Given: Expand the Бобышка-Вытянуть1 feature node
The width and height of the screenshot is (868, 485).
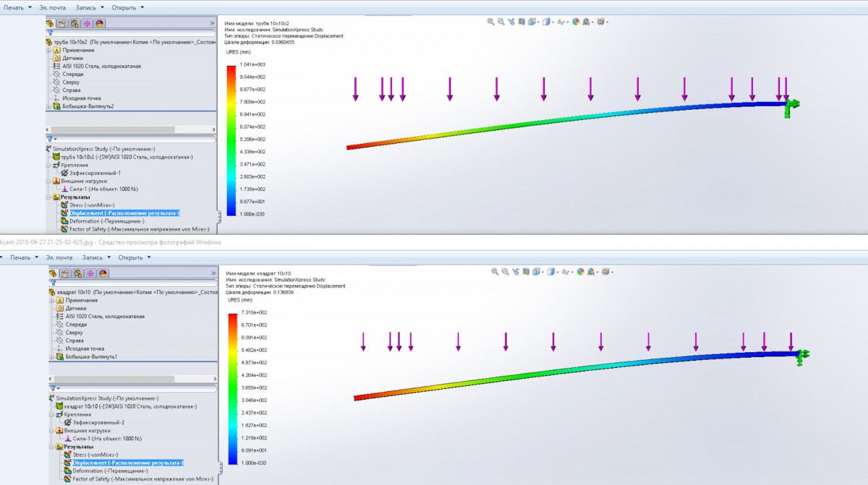Looking at the screenshot, I should [x=49, y=356].
